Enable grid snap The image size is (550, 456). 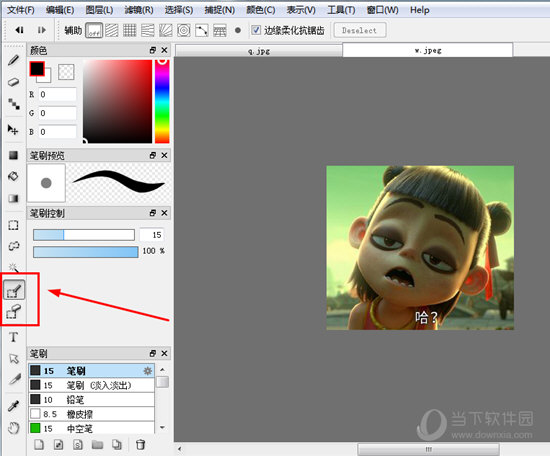[129, 31]
